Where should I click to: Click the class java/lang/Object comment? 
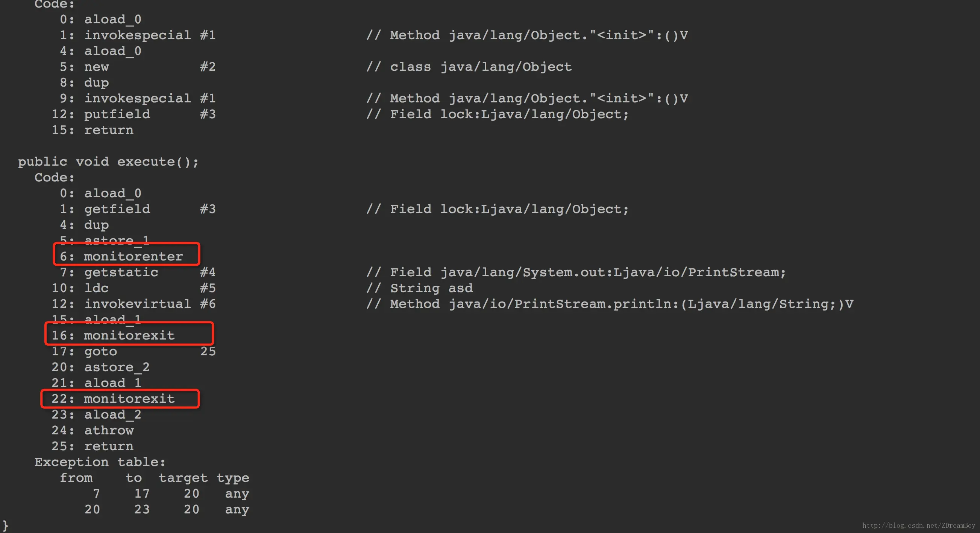(469, 67)
